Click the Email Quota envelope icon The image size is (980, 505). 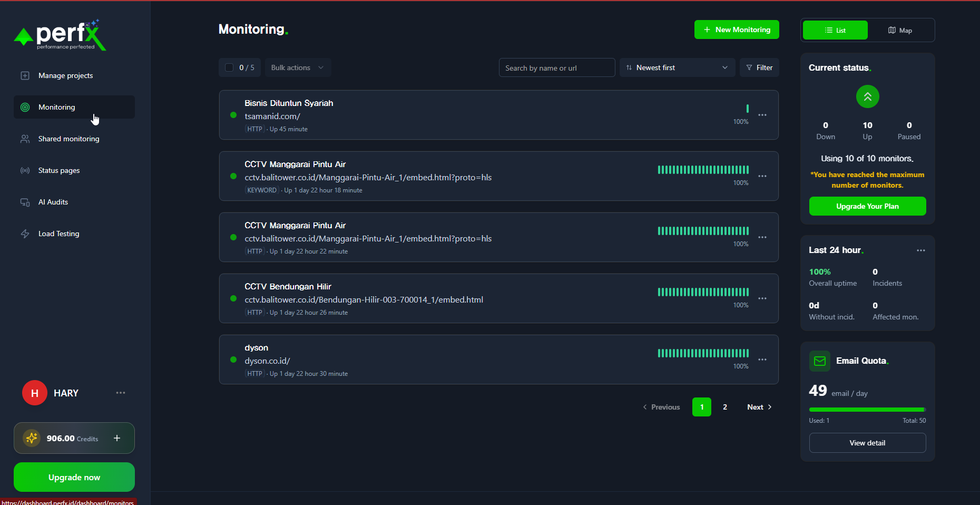(x=819, y=361)
